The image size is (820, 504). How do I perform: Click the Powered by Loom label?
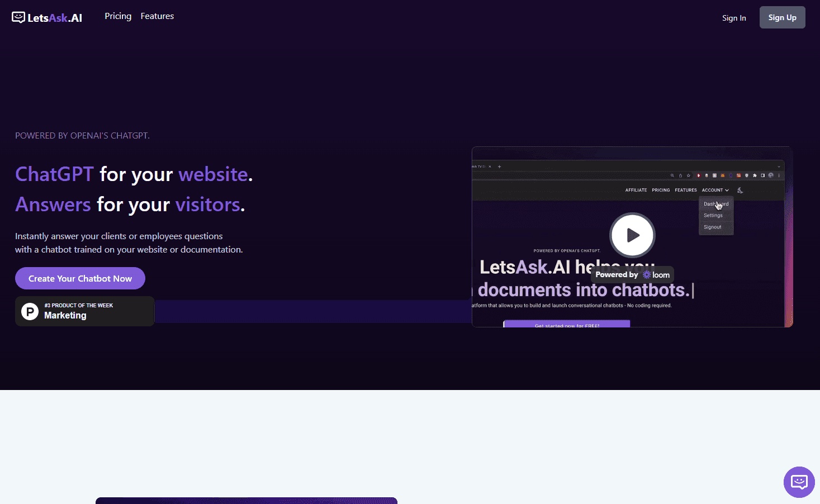632,274
